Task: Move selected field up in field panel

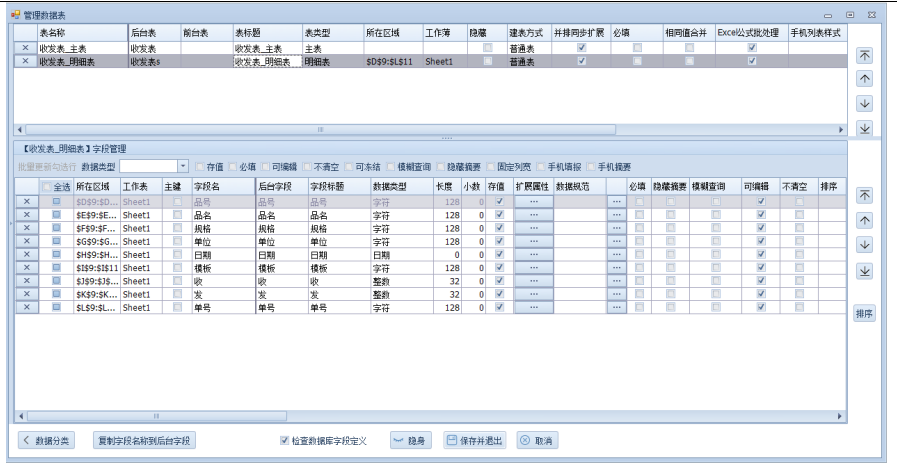Action: pos(864,220)
